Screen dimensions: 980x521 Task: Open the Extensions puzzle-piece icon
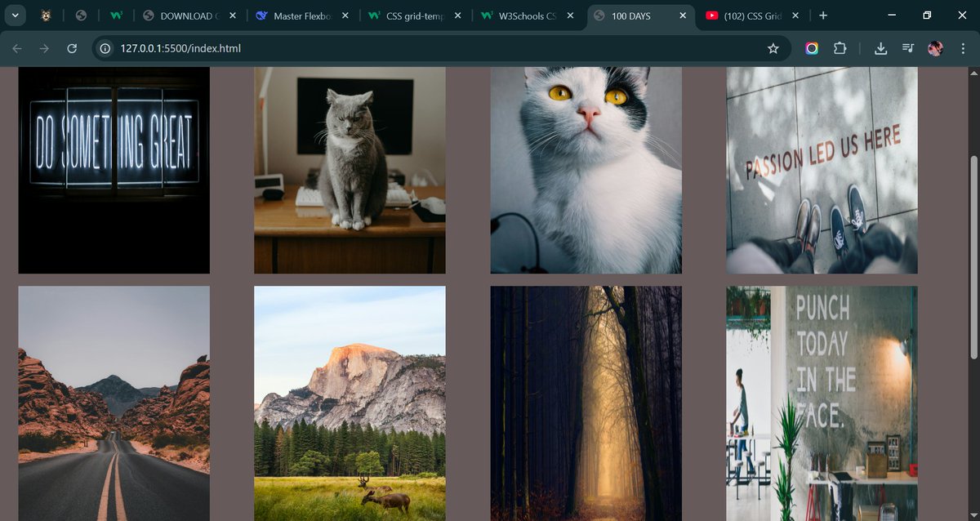[840, 48]
